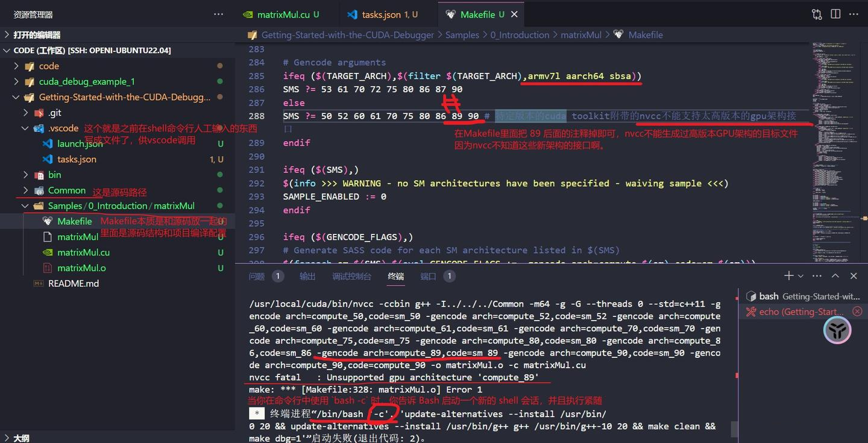Open the 端口 panel tab
Image resolution: width=868 pixels, height=443 pixels.
(x=429, y=276)
